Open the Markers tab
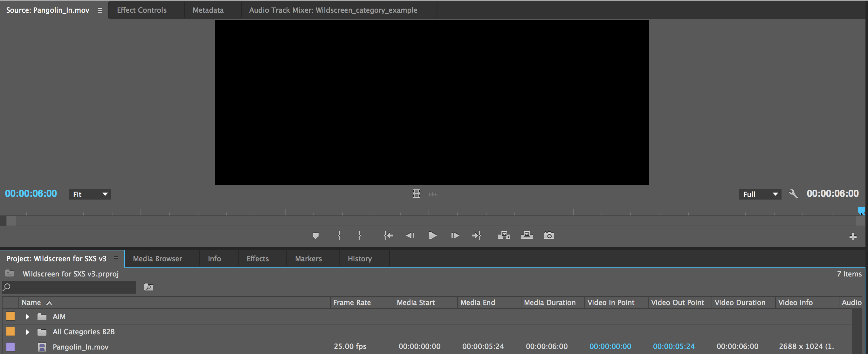 click(x=308, y=259)
